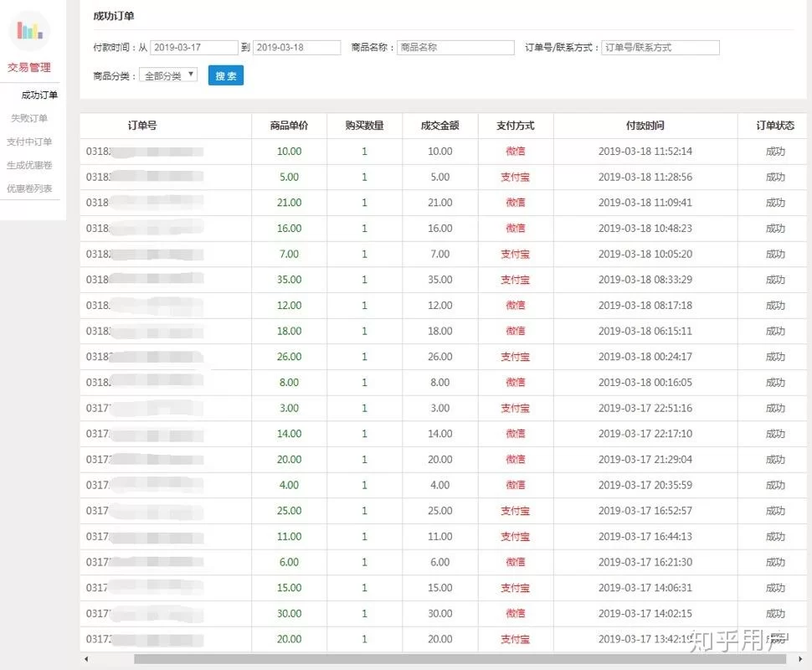The image size is (812, 670).
Task: Click 支付宝 label in the second order row
Action: coord(516,177)
